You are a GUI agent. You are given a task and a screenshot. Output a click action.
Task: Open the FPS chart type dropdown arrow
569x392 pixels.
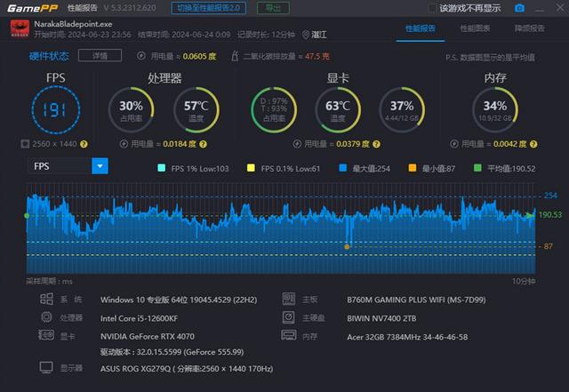[100, 166]
